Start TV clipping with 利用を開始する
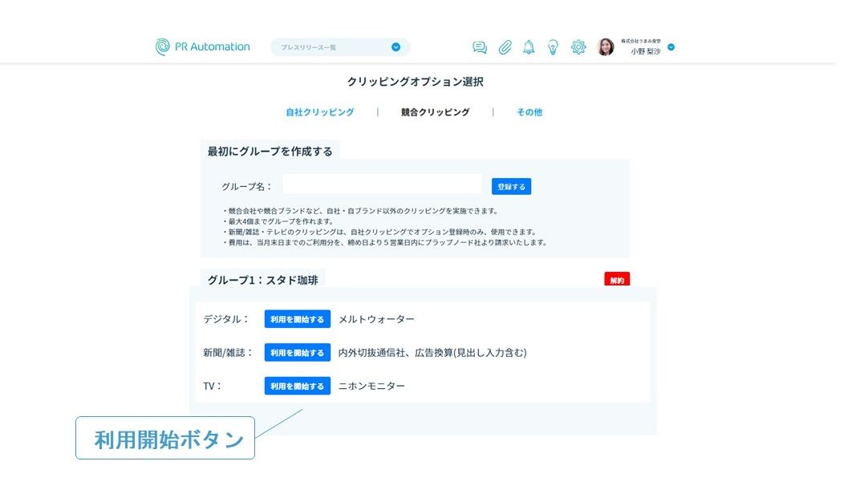 click(x=297, y=386)
